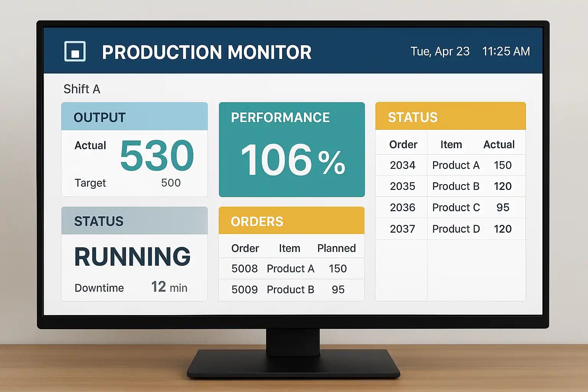
Task: Select order 2034 in the status table
Action: coord(402,165)
